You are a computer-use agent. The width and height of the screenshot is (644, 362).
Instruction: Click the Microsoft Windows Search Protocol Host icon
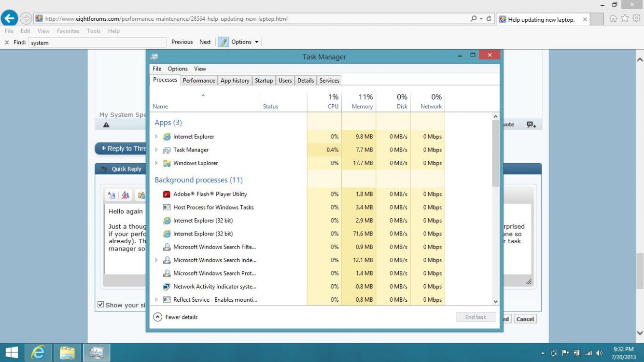click(x=167, y=273)
